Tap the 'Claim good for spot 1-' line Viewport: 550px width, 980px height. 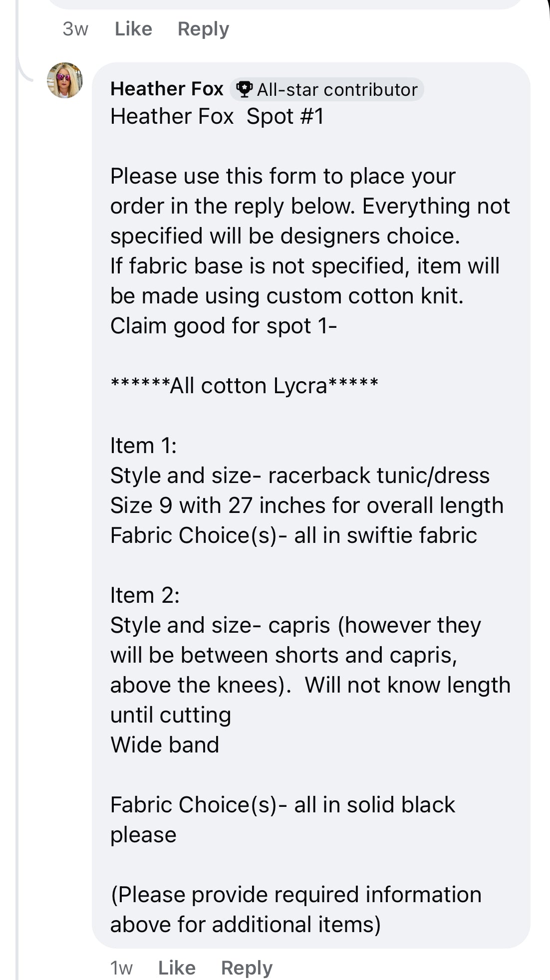pos(224,326)
